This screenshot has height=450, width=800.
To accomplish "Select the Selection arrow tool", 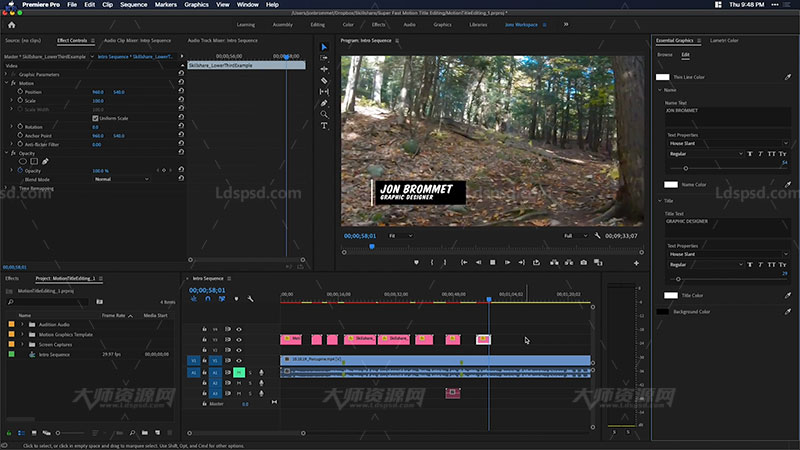I will (x=324, y=47).
